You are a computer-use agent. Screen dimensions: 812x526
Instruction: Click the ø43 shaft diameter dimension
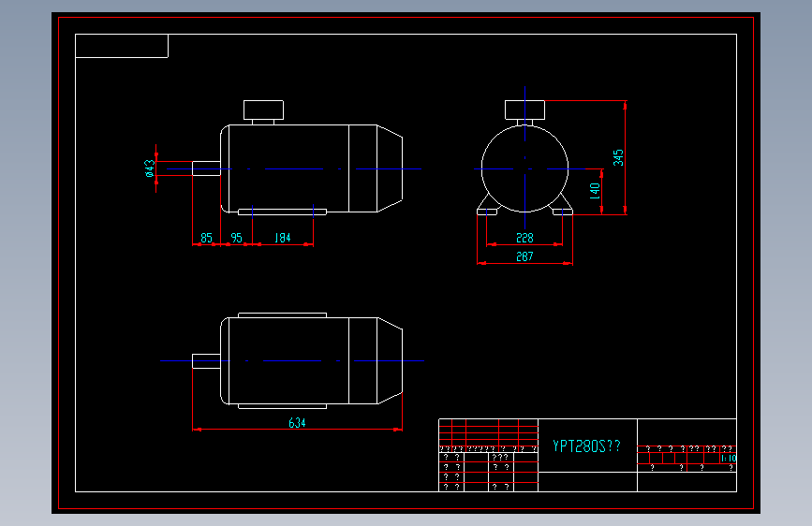[x=150, y=168]
